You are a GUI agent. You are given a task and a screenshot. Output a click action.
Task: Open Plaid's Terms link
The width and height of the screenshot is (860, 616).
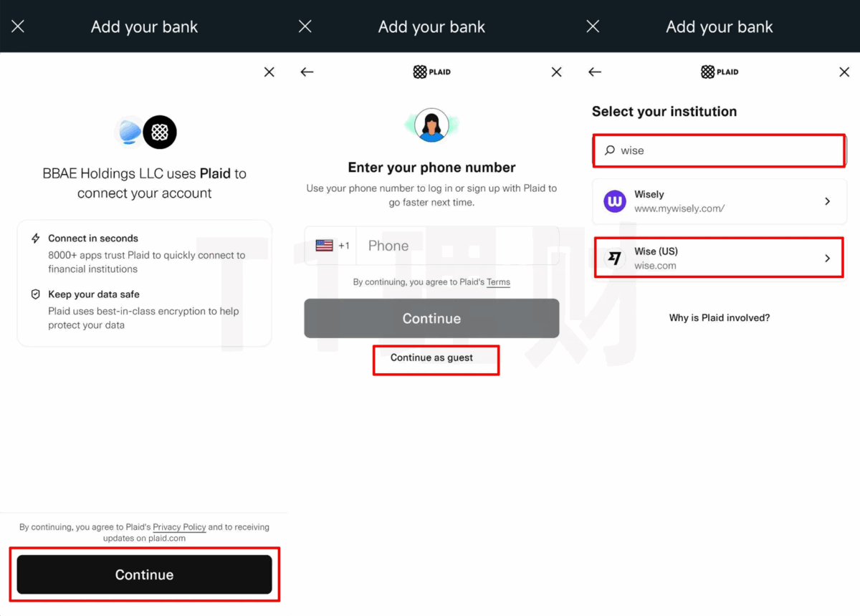tap(498, 282)
